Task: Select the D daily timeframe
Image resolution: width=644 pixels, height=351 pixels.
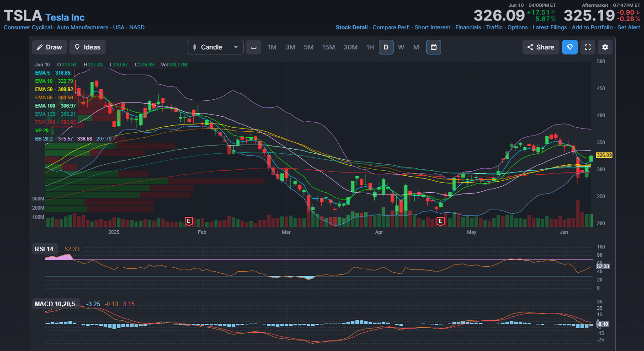Action: tap(386, 47)
